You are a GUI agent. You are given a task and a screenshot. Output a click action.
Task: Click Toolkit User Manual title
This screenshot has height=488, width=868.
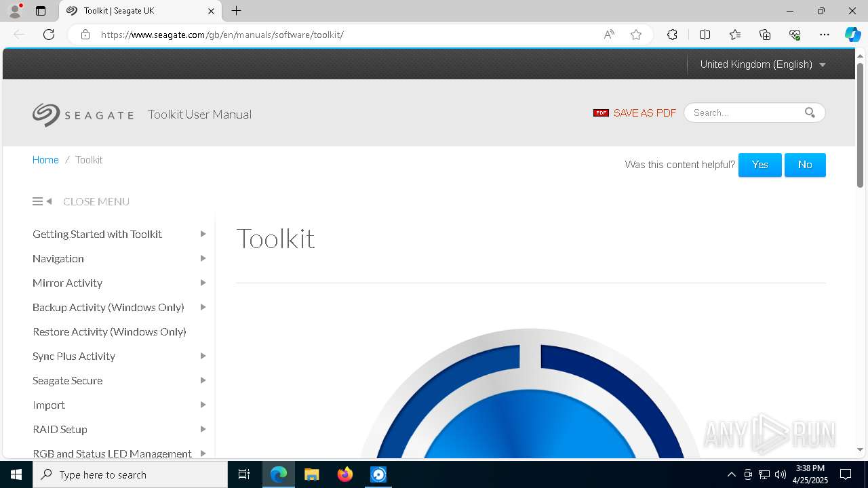[199, 115]
